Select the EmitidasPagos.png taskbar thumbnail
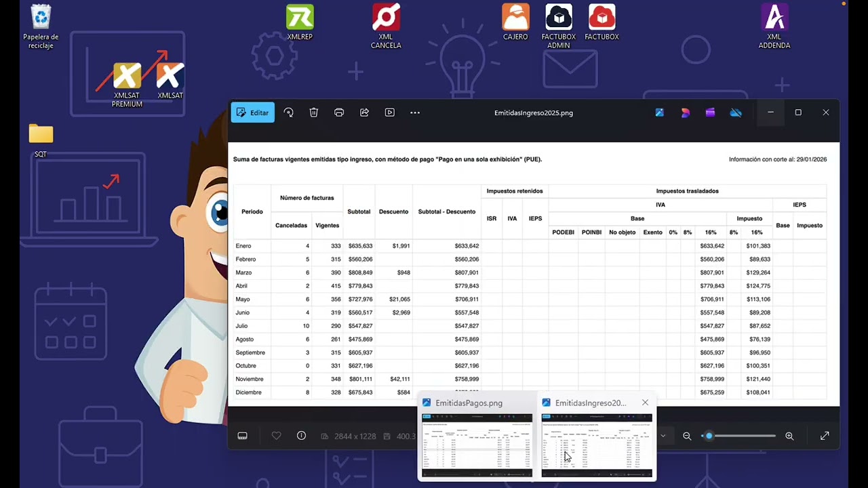 click(477, 437)
